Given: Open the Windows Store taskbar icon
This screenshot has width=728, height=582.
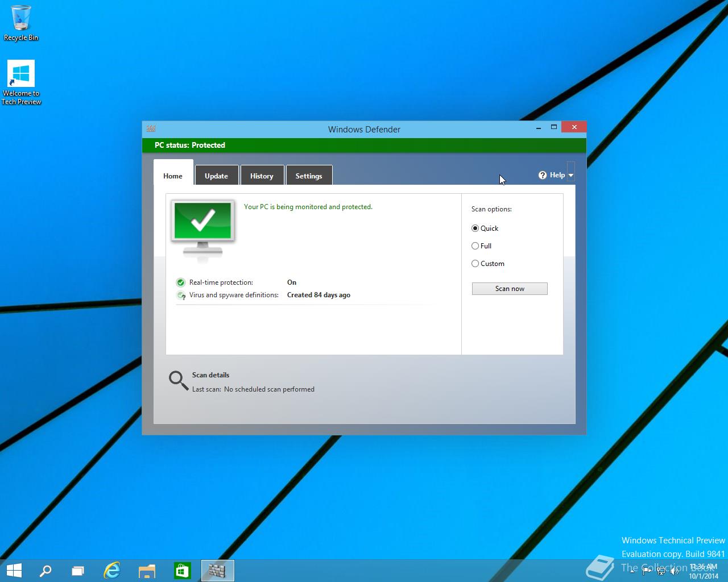Looking at the screenshot, I should pos(182,571).
